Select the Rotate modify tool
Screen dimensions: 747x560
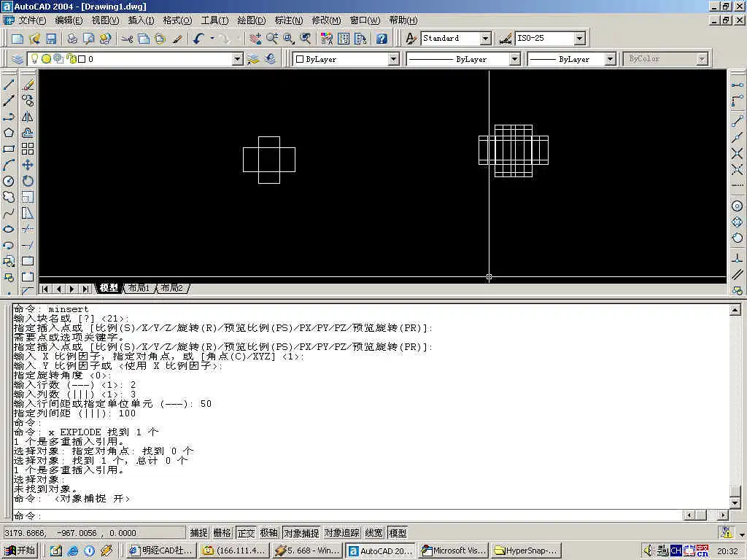[x=28, y=181]
